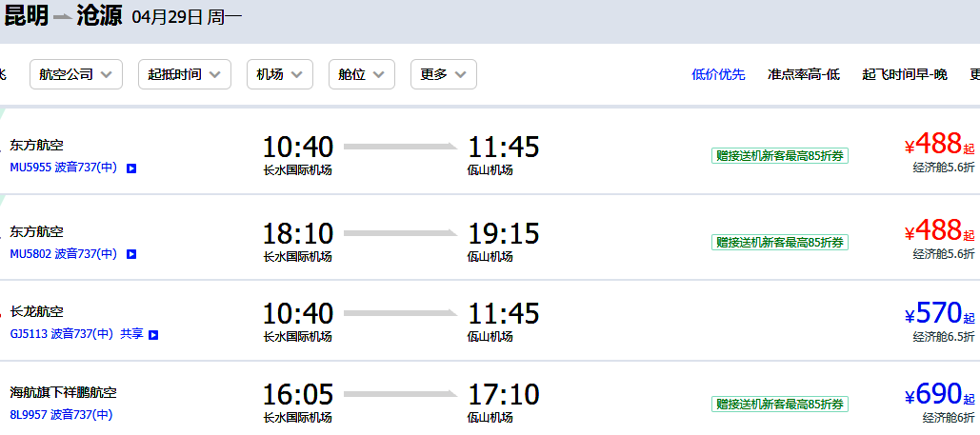
Task: Click the play icon beside MU5955
Action: [131, 168]
